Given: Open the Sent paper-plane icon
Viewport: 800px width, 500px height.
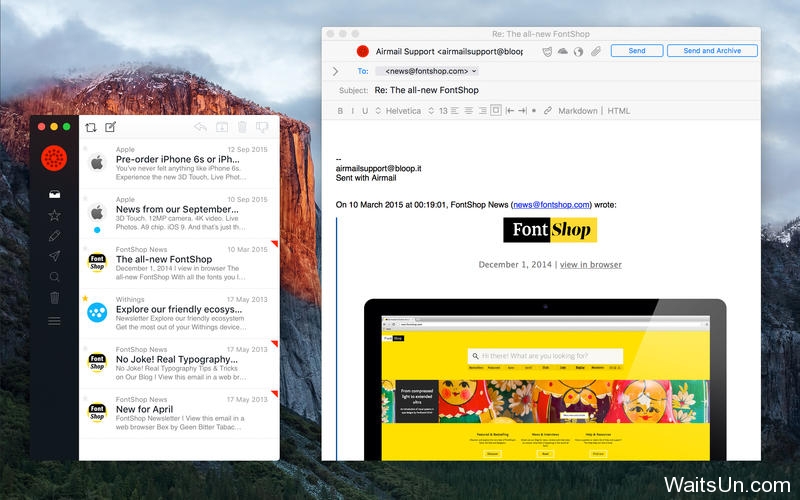Looking at the screenshot, I should [55, 256].
